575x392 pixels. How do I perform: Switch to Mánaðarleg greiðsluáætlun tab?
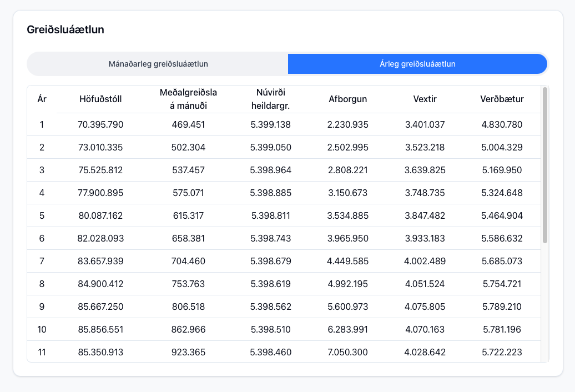(158, 64)
